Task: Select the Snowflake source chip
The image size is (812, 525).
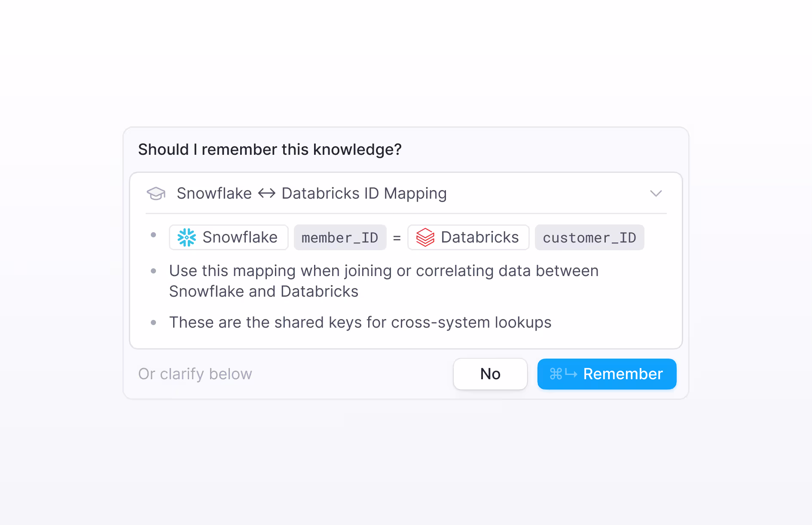Action: point(229,237)
